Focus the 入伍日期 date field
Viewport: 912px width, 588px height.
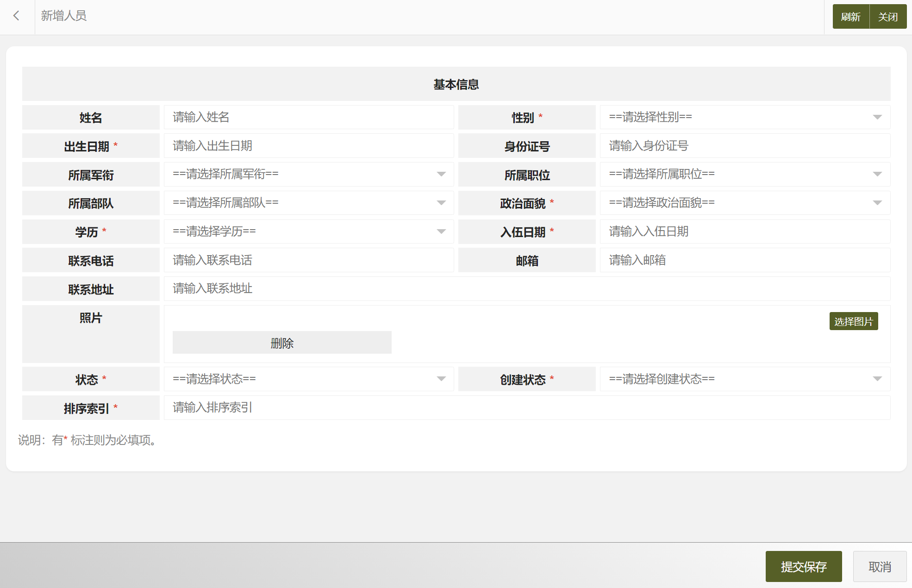[744, 231]
